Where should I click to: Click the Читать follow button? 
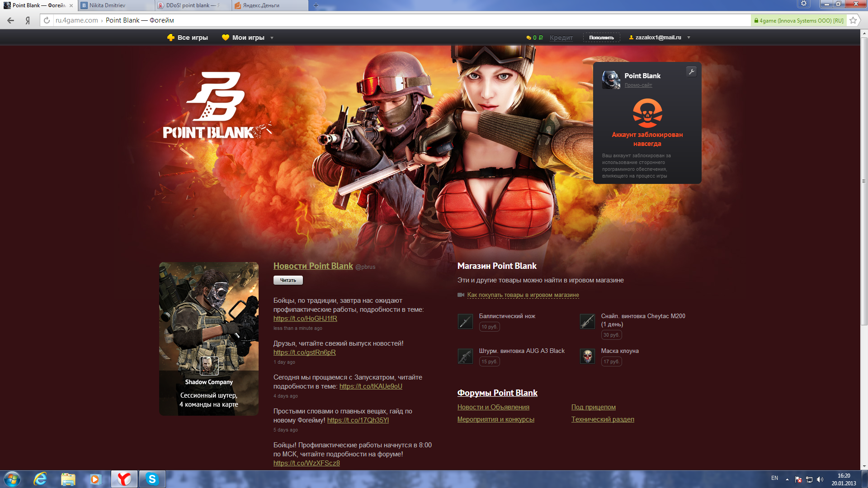288,280
